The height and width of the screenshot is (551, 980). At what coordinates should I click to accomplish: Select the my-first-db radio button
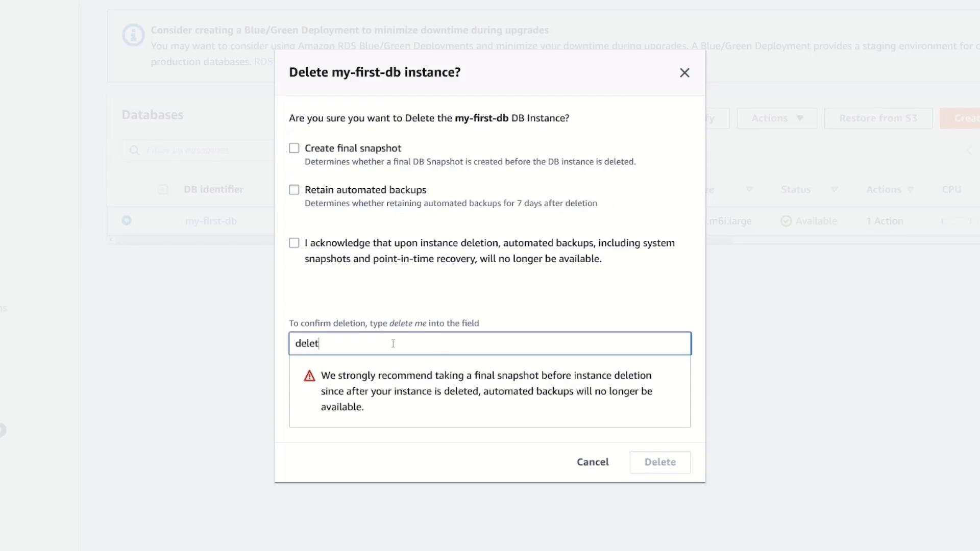[x=127, y=221]
